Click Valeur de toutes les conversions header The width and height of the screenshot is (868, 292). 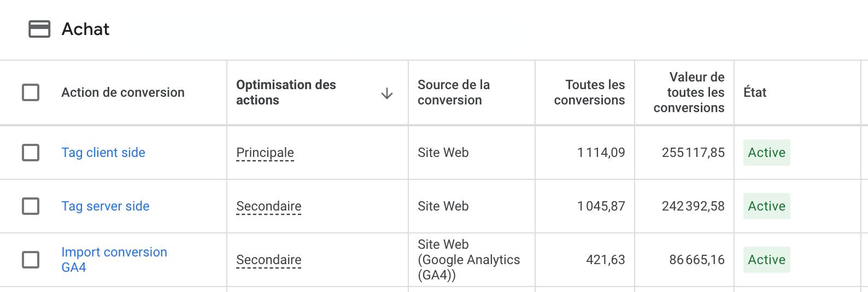(689, 92)
